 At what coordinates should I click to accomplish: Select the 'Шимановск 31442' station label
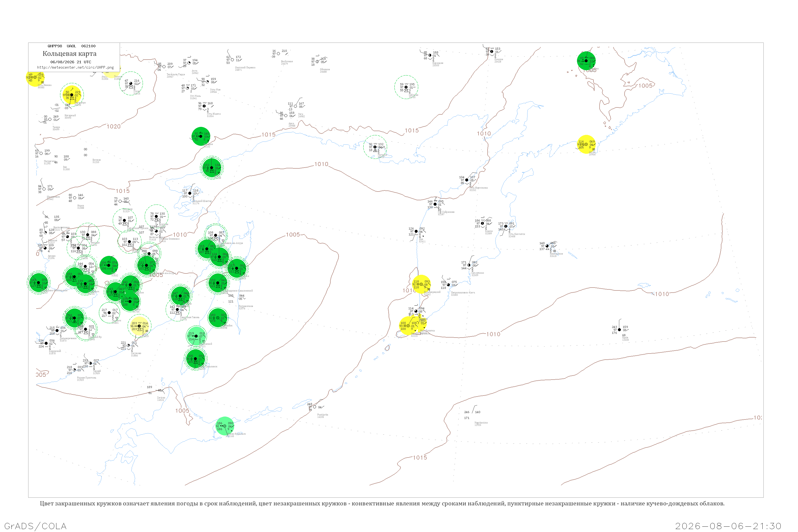coord(53,198)
